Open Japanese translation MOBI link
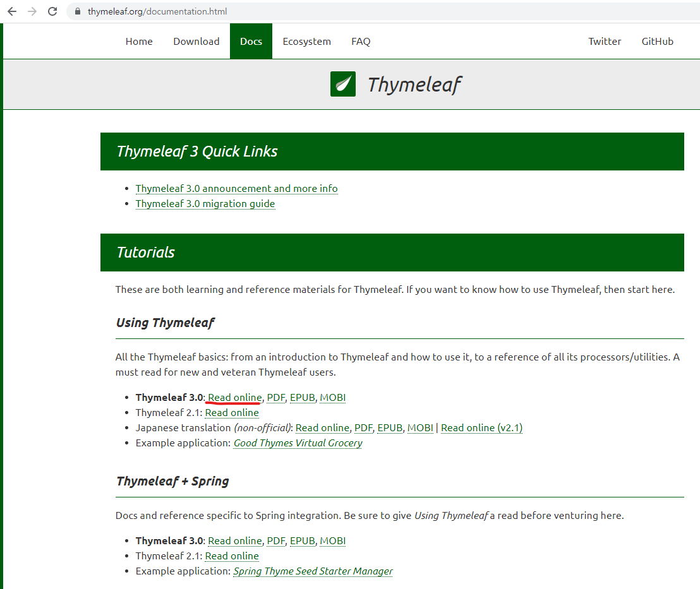The width and height of the screenshot is (700, 589). coord(420,428)
